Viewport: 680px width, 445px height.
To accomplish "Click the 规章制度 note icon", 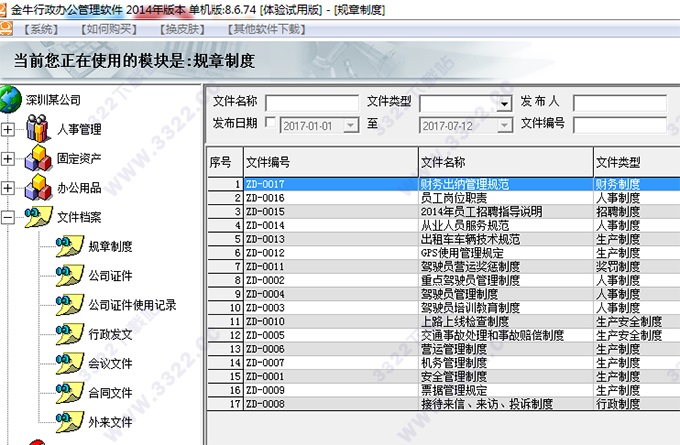I will point(69,246).
